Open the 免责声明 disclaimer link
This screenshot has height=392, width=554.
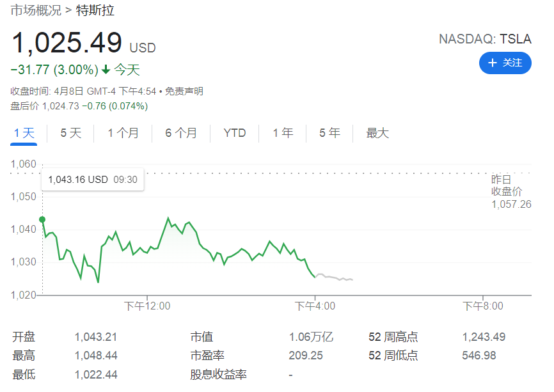coord(184,91)
